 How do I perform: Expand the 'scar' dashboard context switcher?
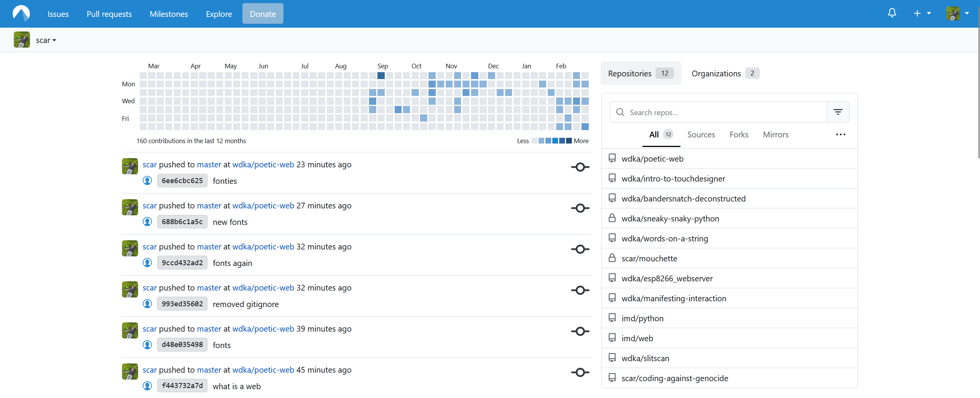[46, 40]
